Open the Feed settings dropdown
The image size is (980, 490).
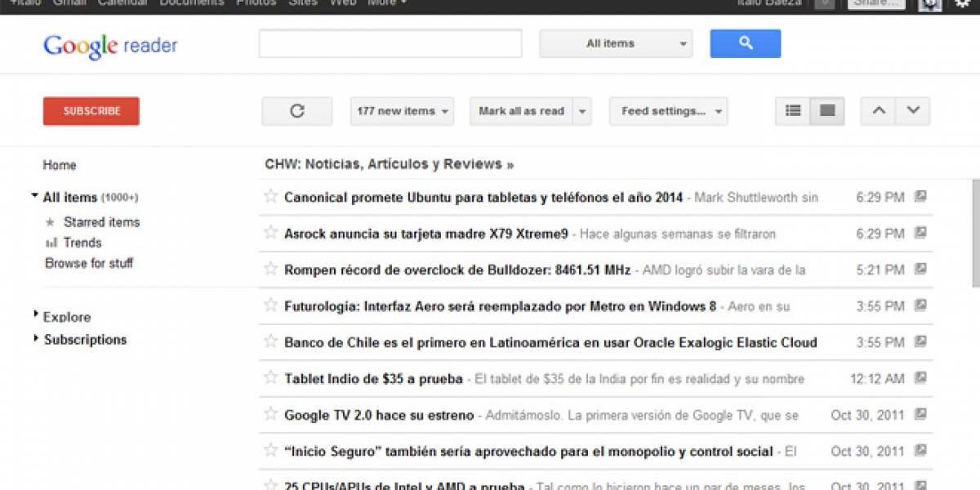[x=668, y=111]
